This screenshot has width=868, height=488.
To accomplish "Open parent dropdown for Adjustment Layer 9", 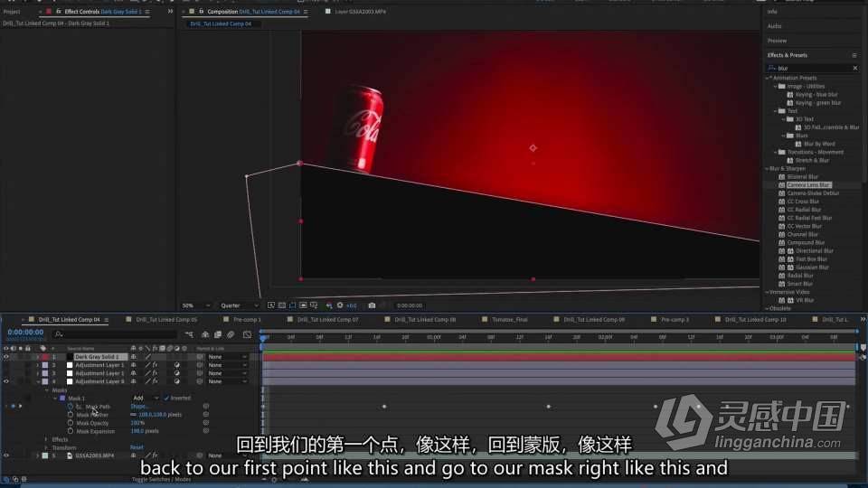I will coord(227,381).
